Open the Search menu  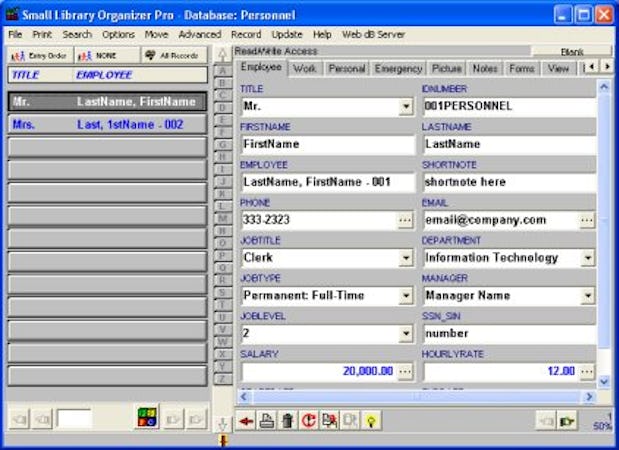(77, 34)
